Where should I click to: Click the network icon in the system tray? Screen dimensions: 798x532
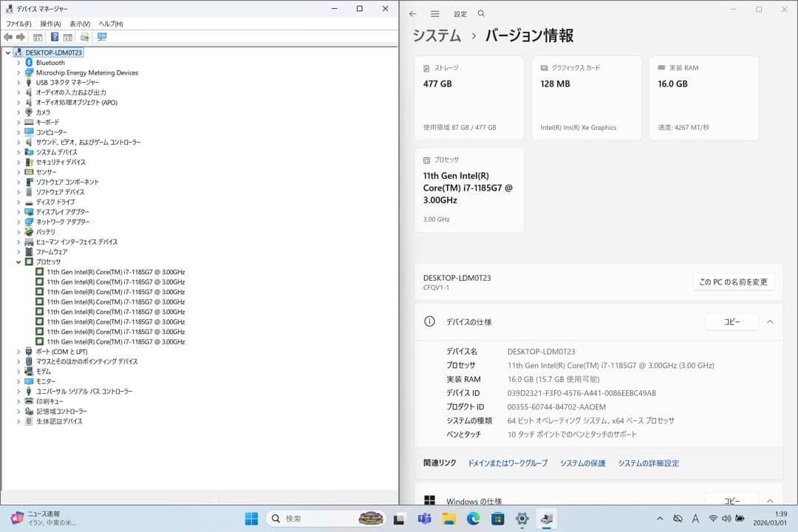click(x=713, y=519)
